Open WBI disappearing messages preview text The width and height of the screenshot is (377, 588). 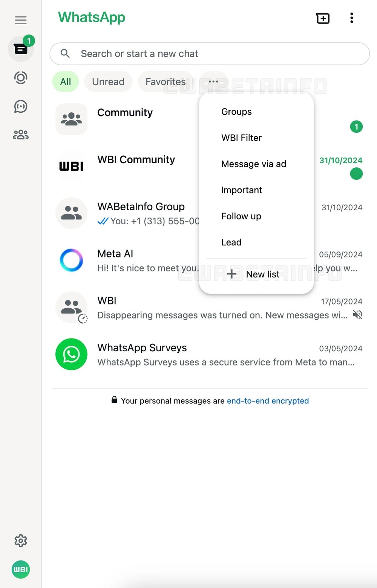point(222,315)
